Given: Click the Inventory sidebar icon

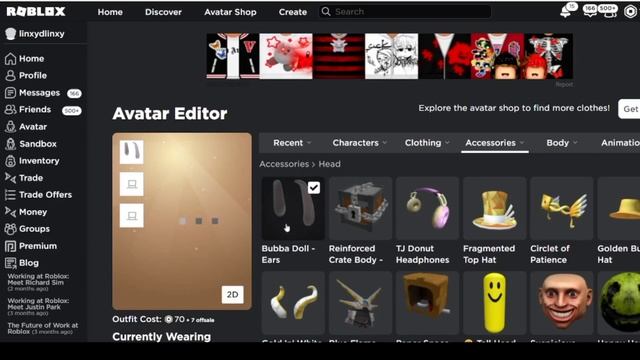Looking at the screenshot, I should click(x=10, y=161).
